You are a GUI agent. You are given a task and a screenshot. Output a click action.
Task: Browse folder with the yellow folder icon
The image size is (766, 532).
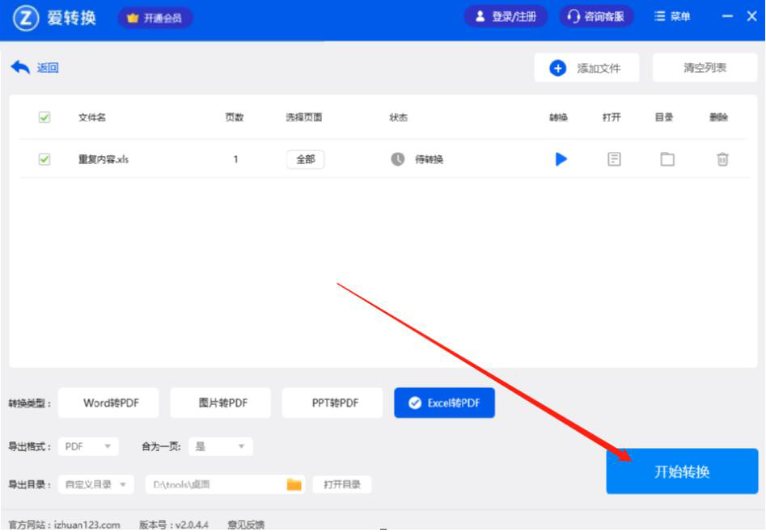294,484
